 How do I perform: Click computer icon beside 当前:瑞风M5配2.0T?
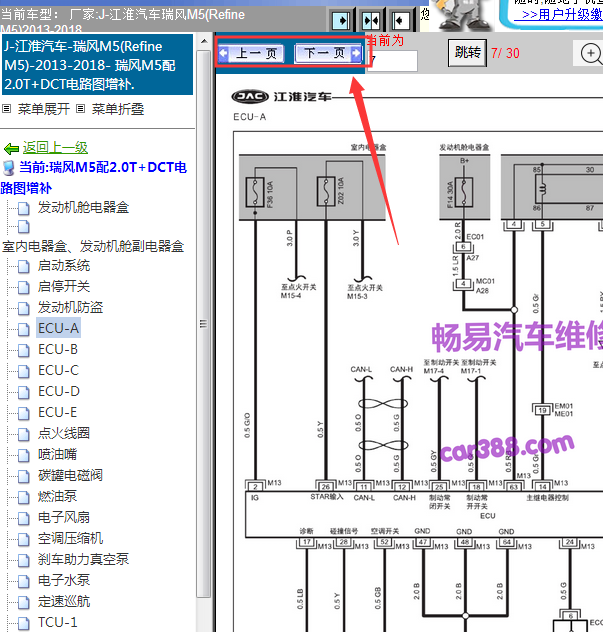click(x=8, y=168)
